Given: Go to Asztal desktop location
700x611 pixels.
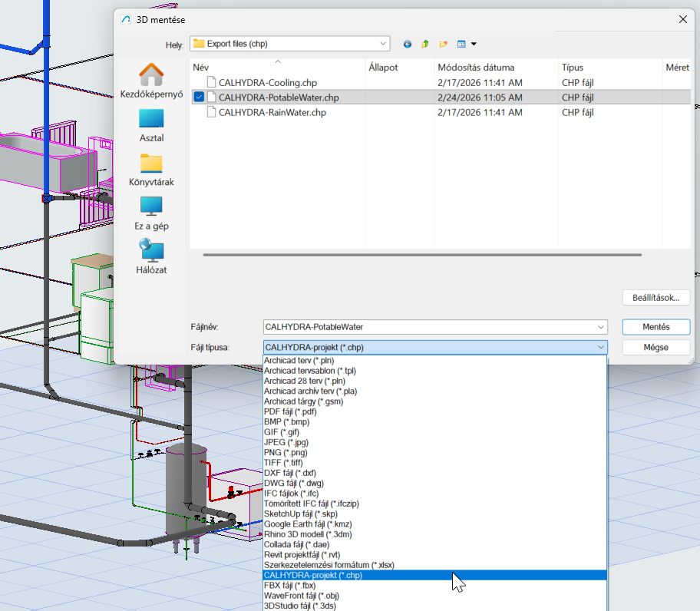Looking at the screenshot, I should [x=151, y=125].
